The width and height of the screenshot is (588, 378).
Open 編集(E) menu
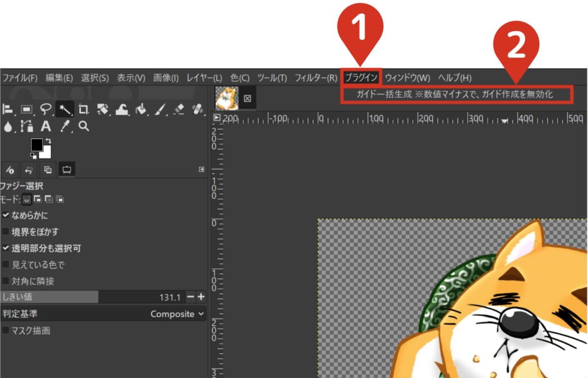tap(59, 78)
